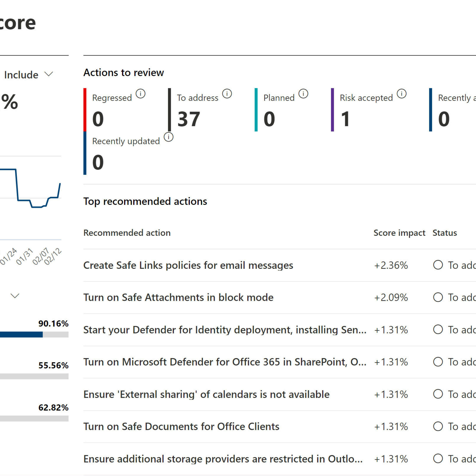Expand chevron below the score chart
This screenshot has height=476, width=476.
click(15, 296)
